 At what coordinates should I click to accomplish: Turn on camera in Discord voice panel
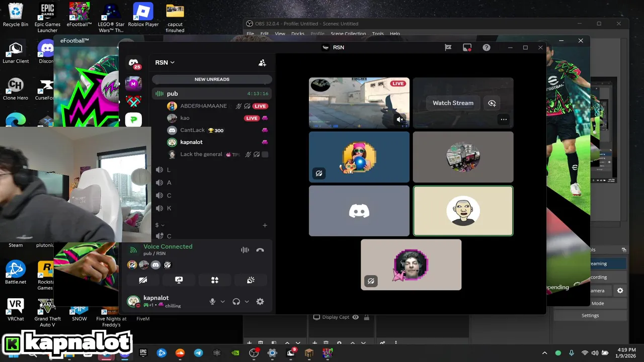[143, 280]
